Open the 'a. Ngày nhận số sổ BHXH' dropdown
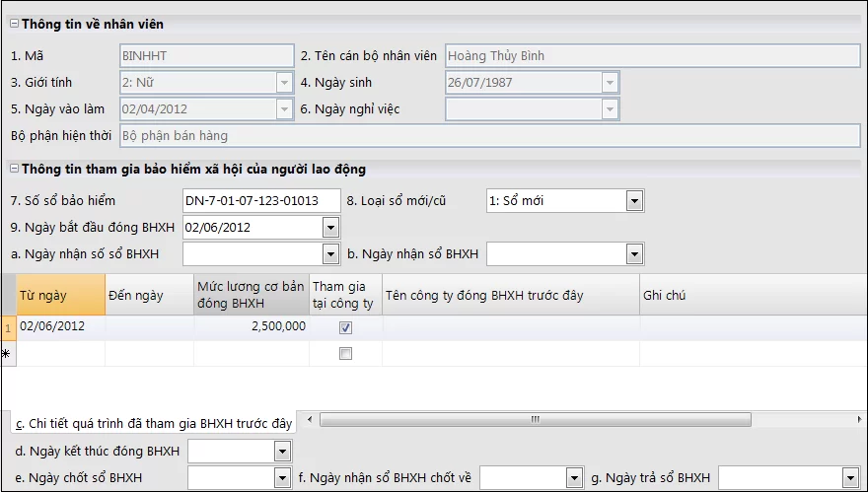Screen dimensions: 868x492 [x=329, y=254]
